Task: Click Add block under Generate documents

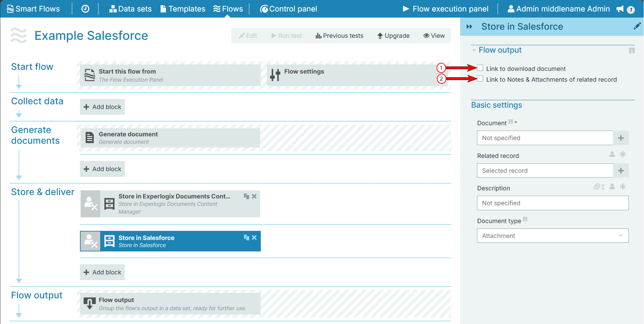Action: [x=102, y=169]
